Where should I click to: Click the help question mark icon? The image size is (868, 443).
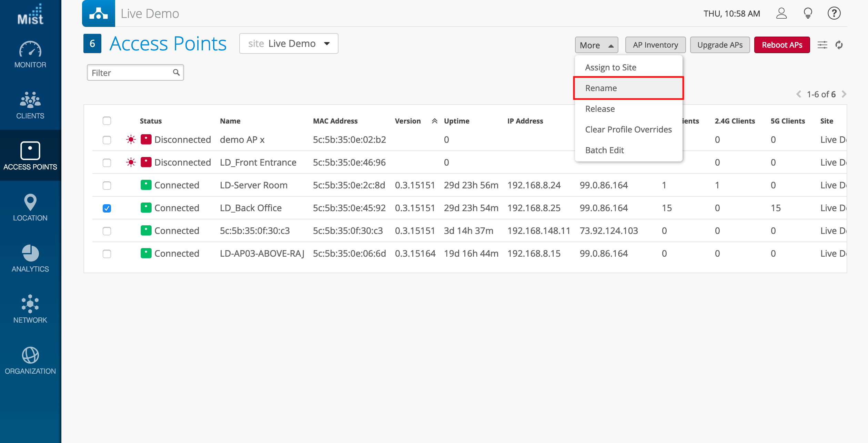pyautogui.click(x=834, y=13)
